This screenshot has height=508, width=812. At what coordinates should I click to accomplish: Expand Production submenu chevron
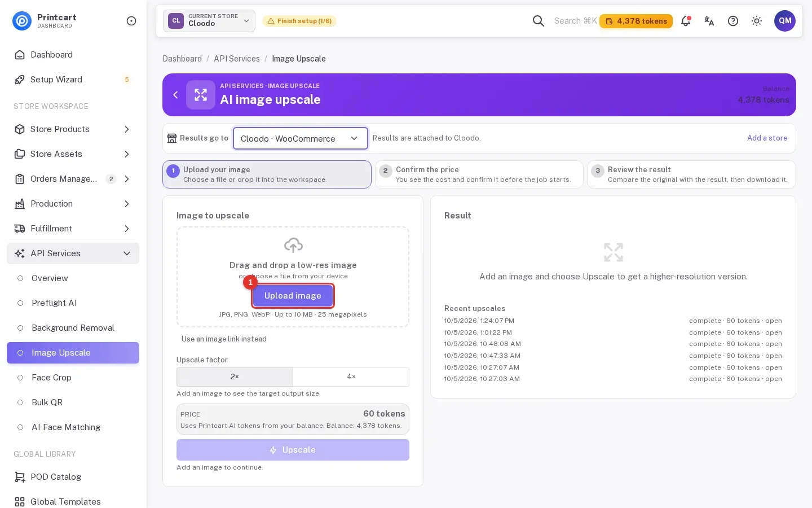click(x=127, y=204)
